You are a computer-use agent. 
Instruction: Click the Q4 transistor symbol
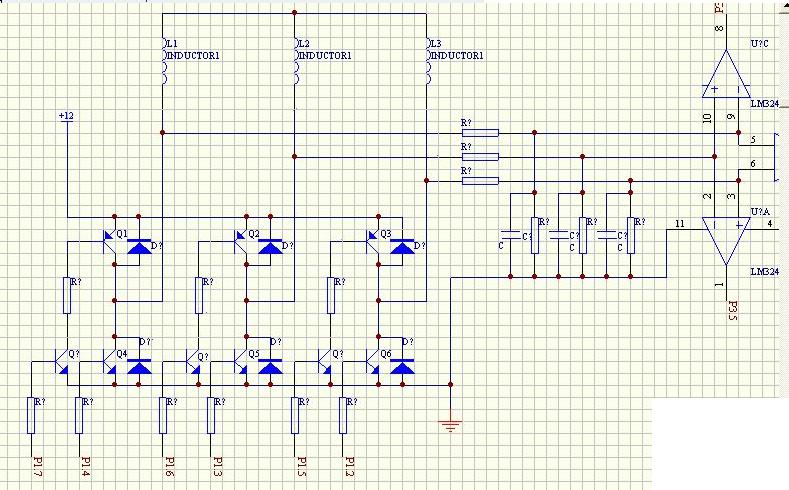point(110,360)
